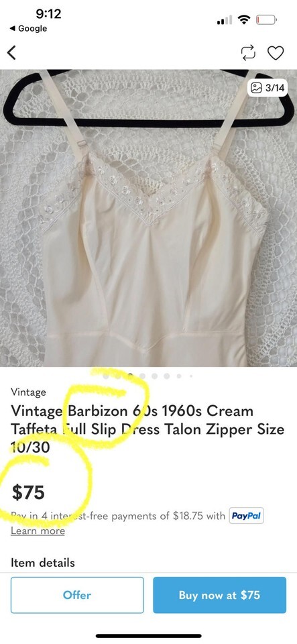Tap the back arrow icon

coord(12,52)
